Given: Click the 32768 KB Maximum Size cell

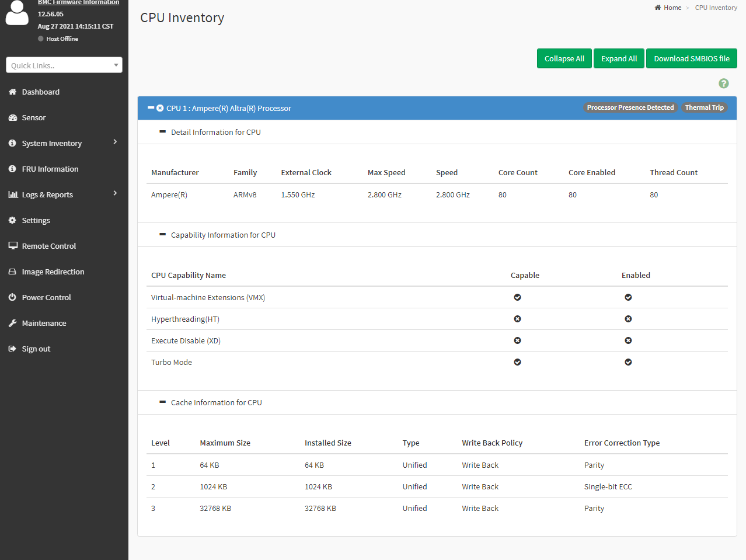Looking at the screenshot, I should click(215, 508).
